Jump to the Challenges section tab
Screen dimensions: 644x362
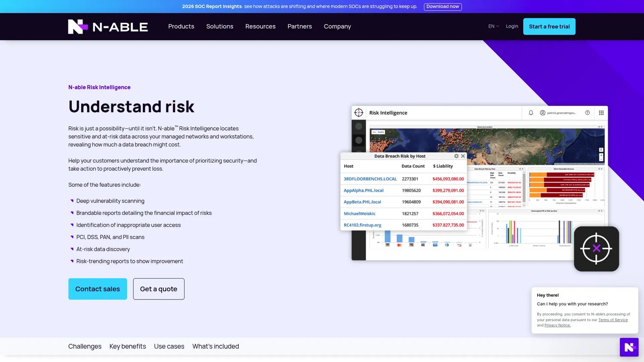[85, 346]
